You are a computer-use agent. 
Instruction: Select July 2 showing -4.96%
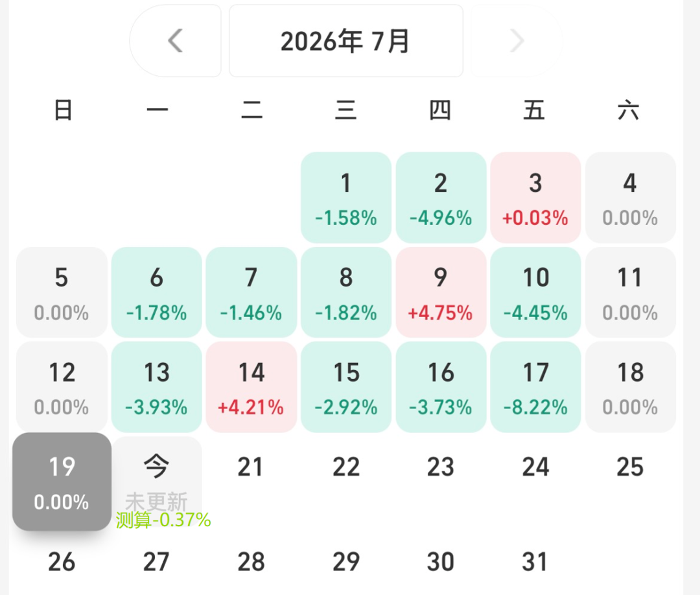pyautogui.click(x=441, y=198)
